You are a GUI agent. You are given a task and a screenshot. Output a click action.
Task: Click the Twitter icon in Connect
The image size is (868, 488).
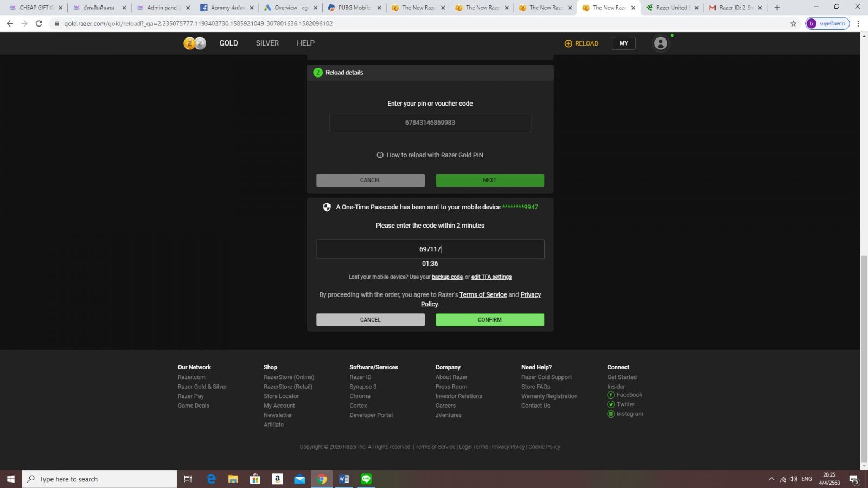611,404
